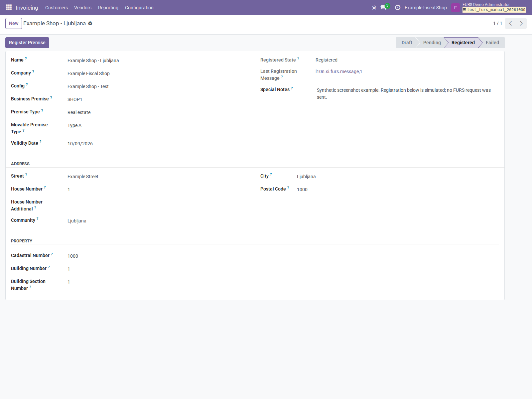Open the debug bug icon menu
Image resolution: width=532 pixels, height=399 pixels.
374,7
